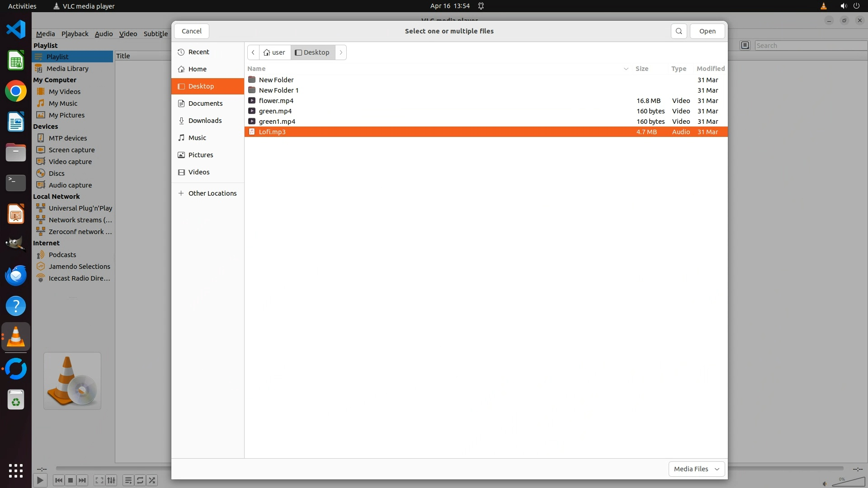Click the play button in VLC controls
Screen dimensions: 868x488
click(x=40, y=480)
